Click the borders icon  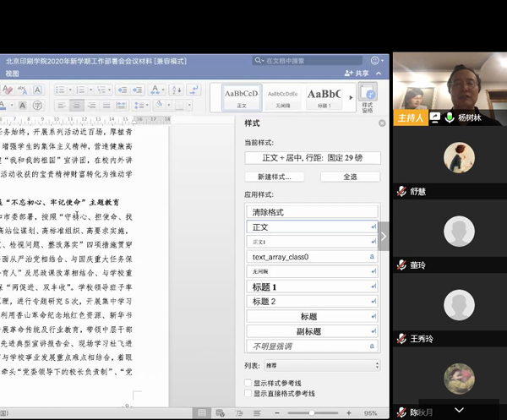(179, 105)
